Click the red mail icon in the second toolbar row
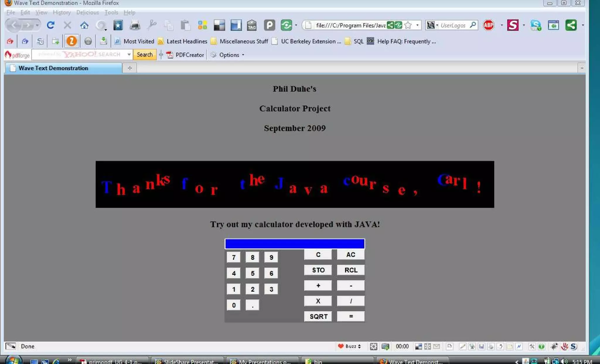 tap(10, 41)
